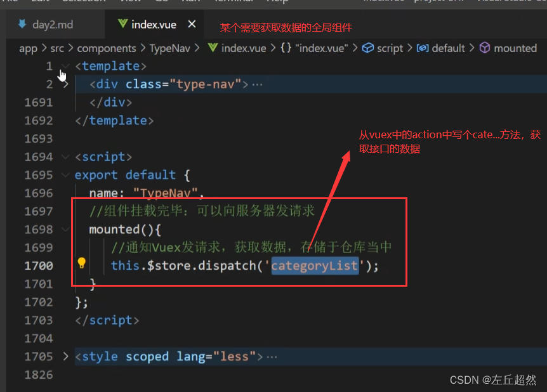Click line number 1694

point(39,157)
